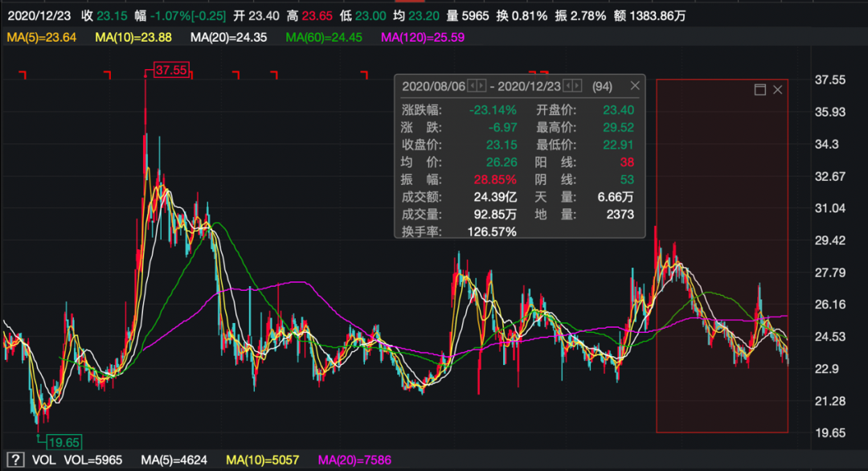Viewport: 868px width, 471px height.
Task: Click the 收盘价 value 23.15 in panel
Action: coord(502,145)
